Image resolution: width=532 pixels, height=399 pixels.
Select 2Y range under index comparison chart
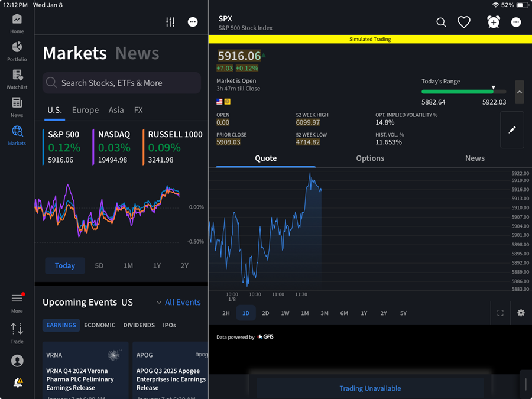(x=184, y=265)
